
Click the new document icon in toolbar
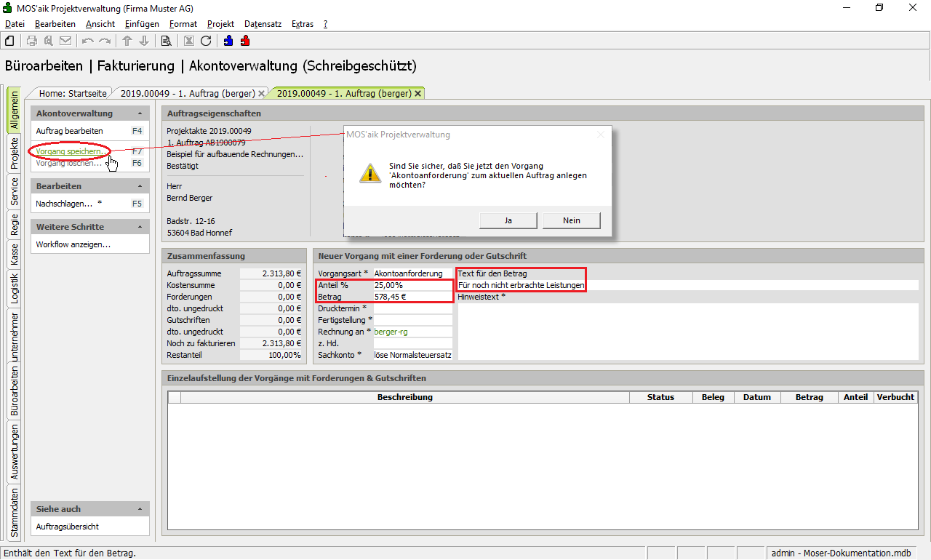click(9, 41)
